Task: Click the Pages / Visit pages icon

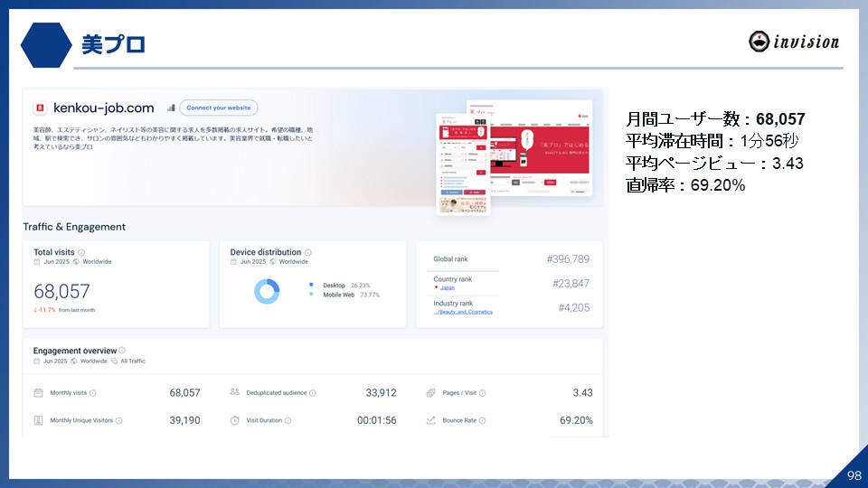Action: (430, 393)
